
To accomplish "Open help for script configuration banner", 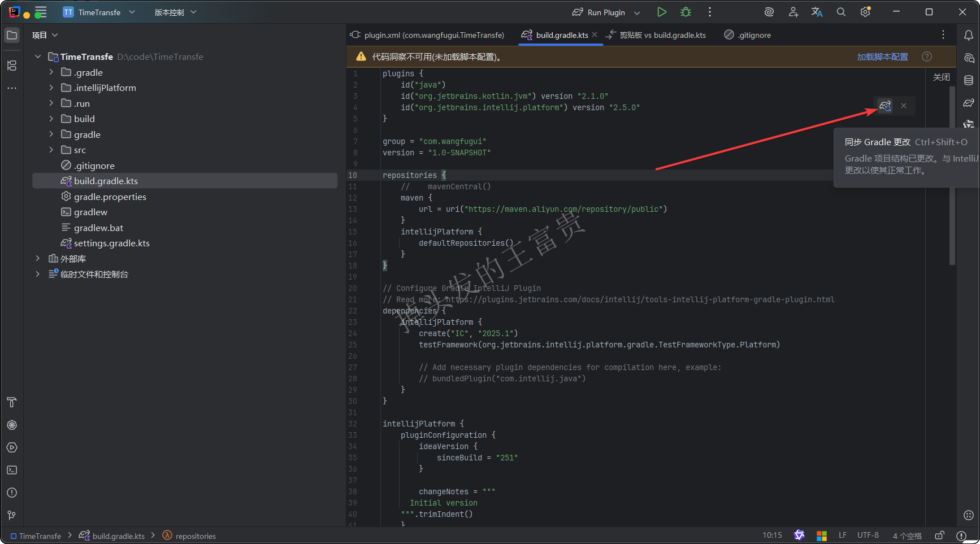I will click(x=927, y=56).
